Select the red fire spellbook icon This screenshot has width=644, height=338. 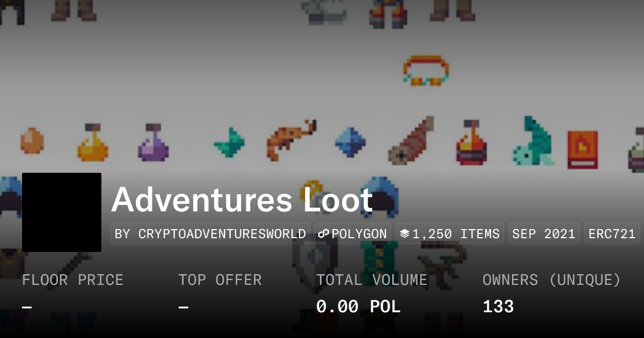tap(583, 150)
